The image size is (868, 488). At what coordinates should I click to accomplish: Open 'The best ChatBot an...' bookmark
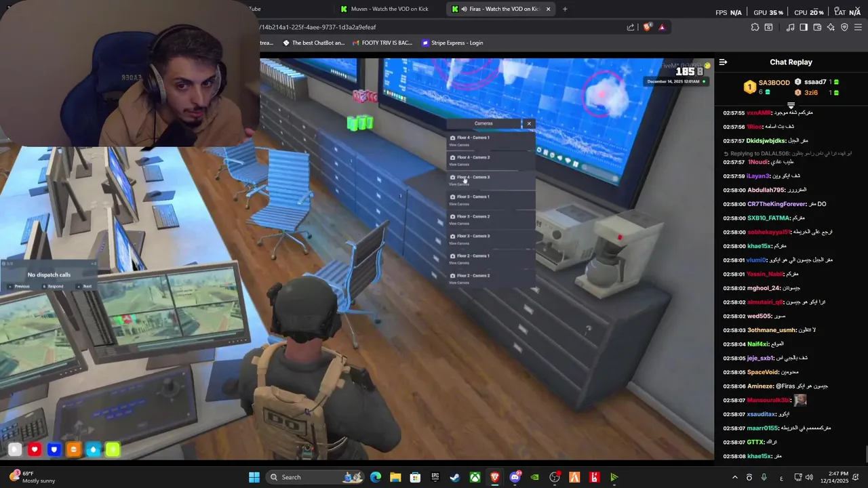[313, 43]
